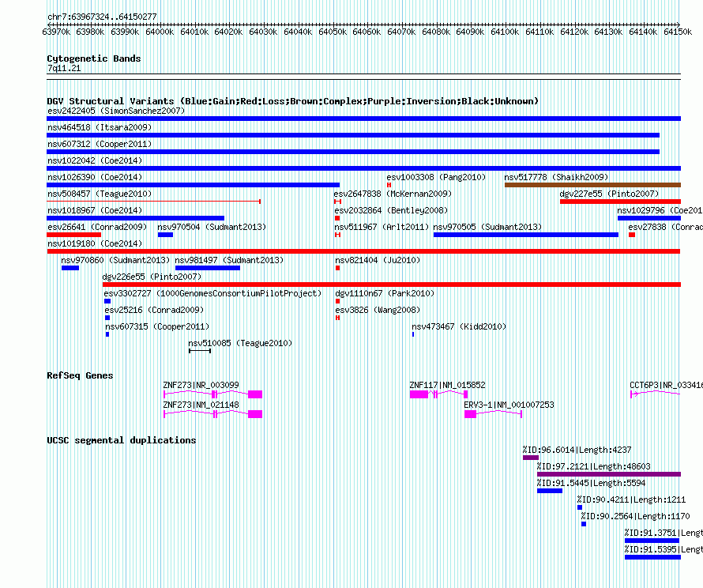Click the ZNF117|NM_015852 gene label
This screenshot has width=703, height=588.
point(447,385)
